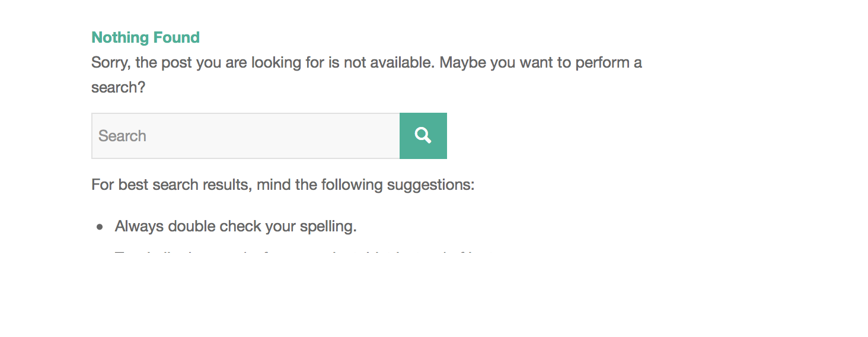Image resolution: width=868 pixels, height=337 pixels.
Task: Click the magnifying glass search icon
Action: 423,136
